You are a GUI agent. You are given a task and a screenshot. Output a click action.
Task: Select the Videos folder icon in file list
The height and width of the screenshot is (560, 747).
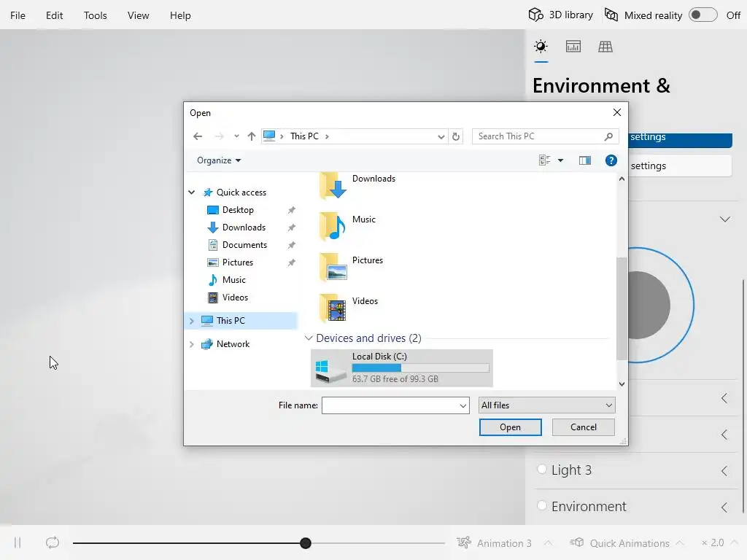tap(333, 308)
